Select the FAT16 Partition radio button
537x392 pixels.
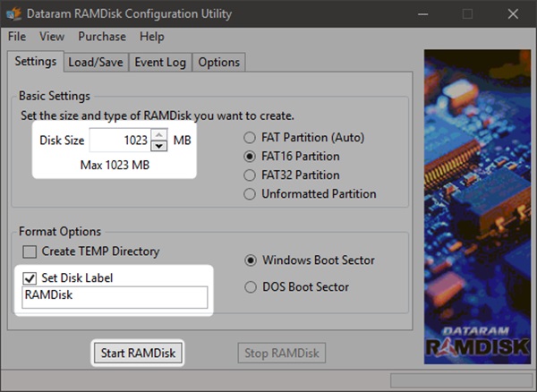coord(250,157)
